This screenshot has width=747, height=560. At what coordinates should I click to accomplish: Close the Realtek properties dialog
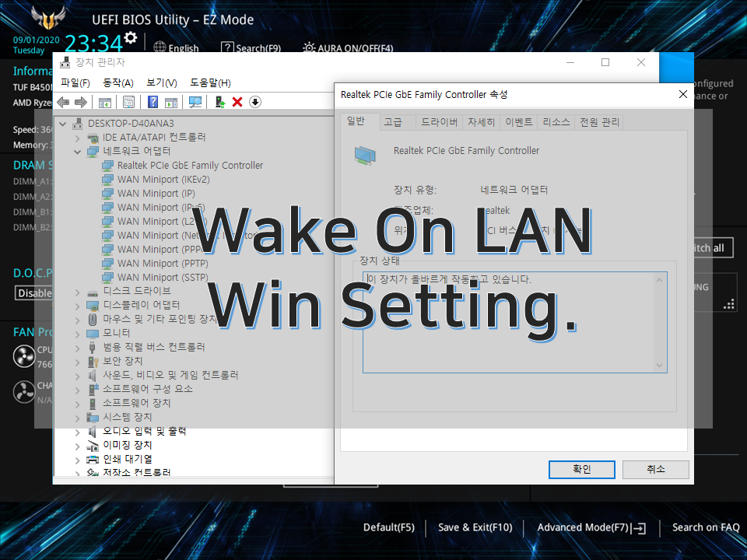tap(682, 94)
